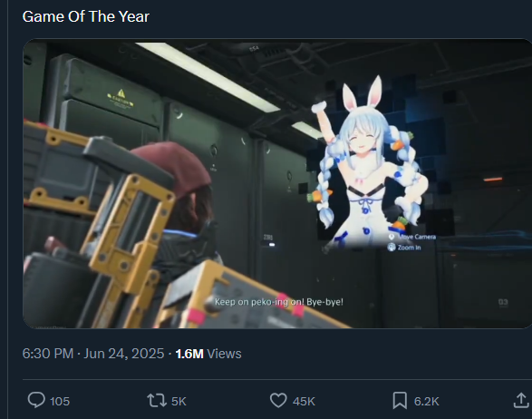Click the 03 marker on the wall
This screenshot has height=419, width=532.
[x=503, y=302]
